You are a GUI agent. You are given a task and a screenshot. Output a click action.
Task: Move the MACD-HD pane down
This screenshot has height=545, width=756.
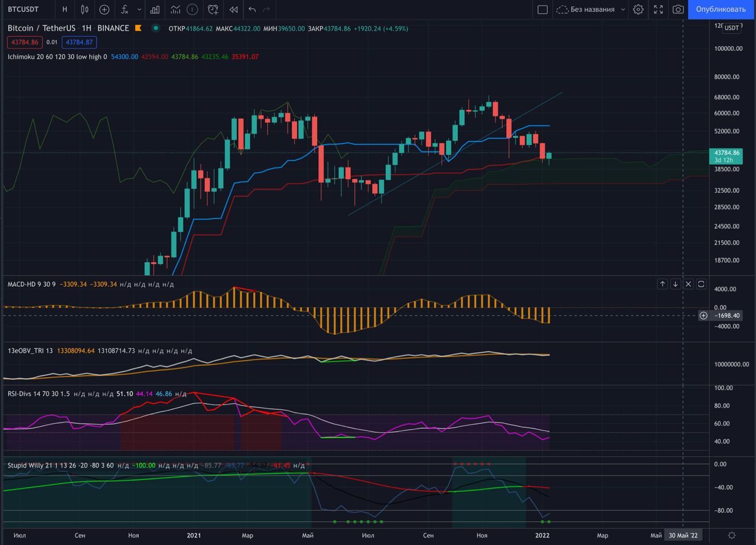(x=675, y=284)
